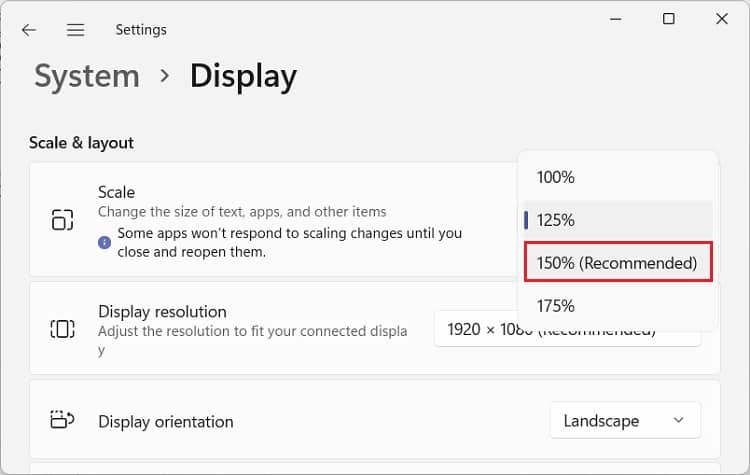Maximize the Settings window
The image size is (750, 475).
(x=669, y=19)
